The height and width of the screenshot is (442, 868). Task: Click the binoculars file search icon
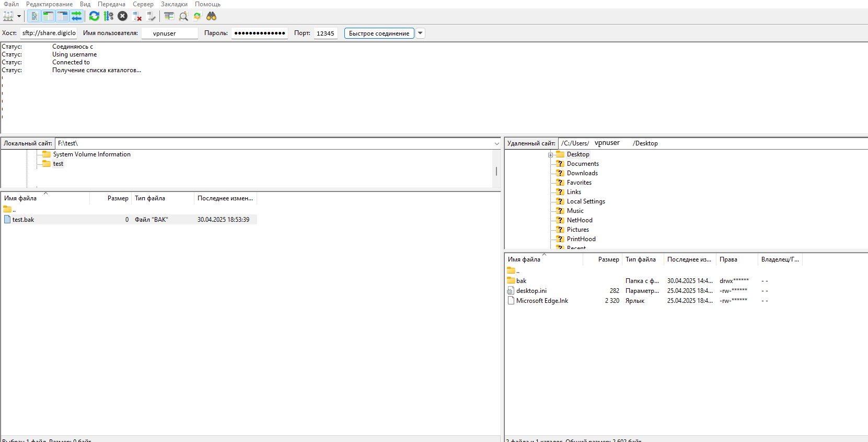[212, 16]
